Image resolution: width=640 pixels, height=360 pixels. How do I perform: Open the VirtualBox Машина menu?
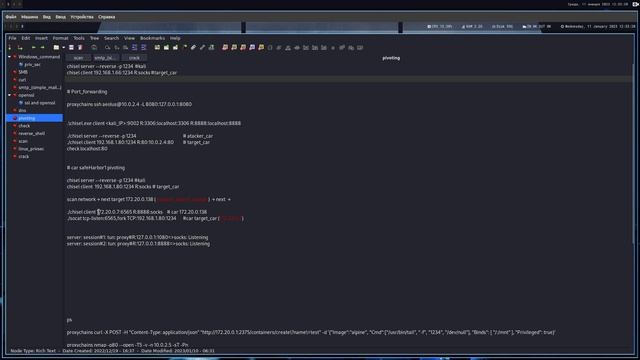click(x=29, y=17)
